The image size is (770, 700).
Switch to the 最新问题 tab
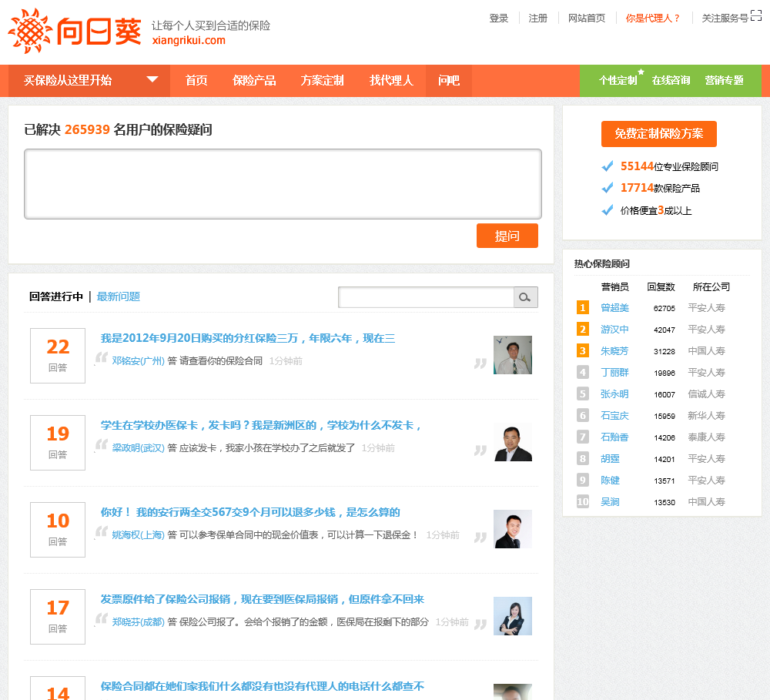click(119, 296)
